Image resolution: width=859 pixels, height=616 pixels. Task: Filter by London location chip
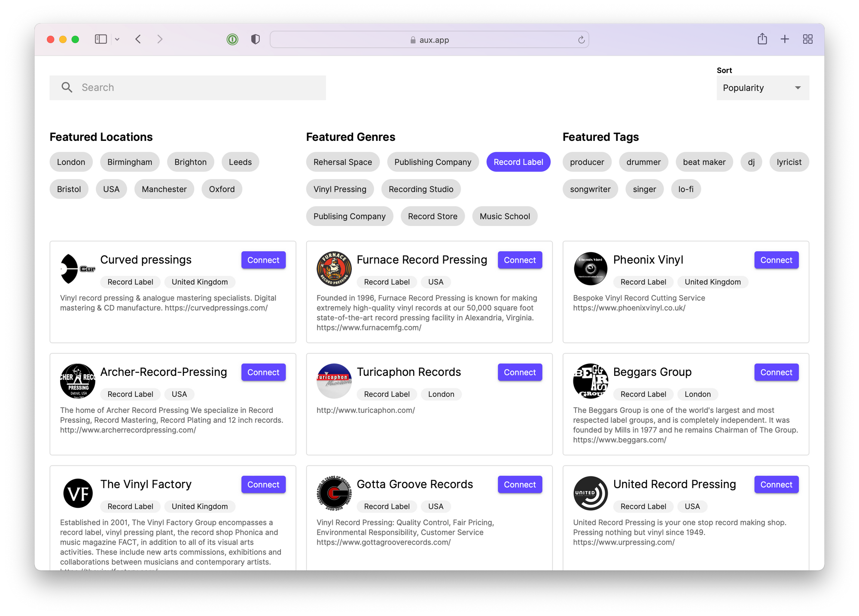[71, 162]
